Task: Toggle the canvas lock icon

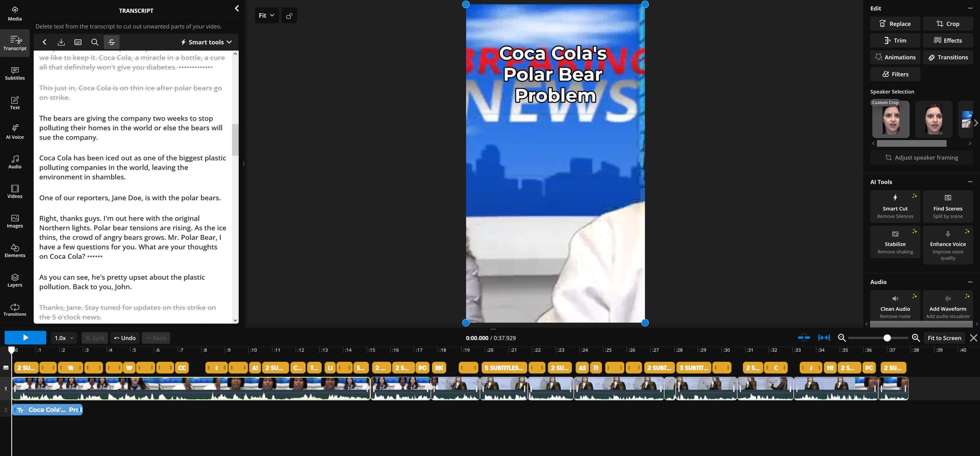Action: 289,16
